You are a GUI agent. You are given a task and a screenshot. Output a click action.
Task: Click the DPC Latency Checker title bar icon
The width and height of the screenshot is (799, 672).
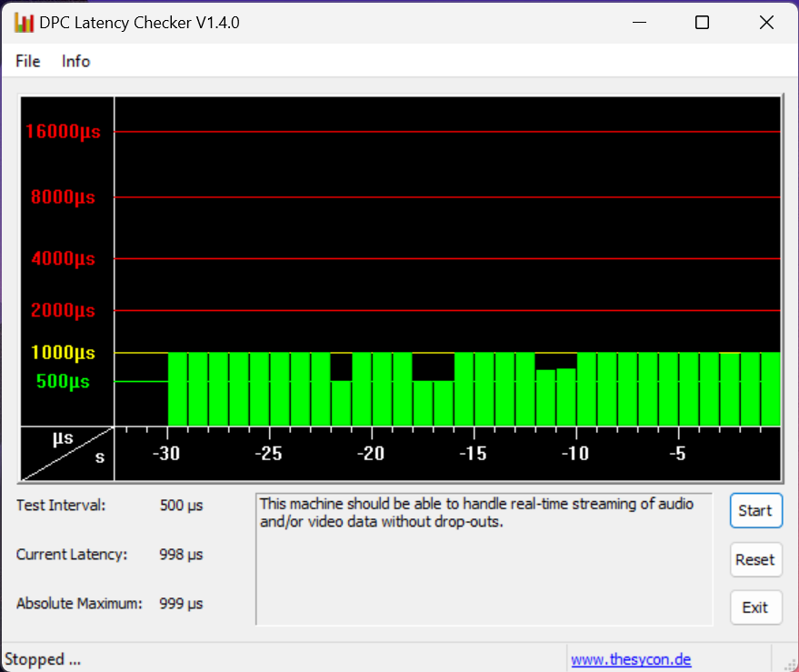coord(24,23)
